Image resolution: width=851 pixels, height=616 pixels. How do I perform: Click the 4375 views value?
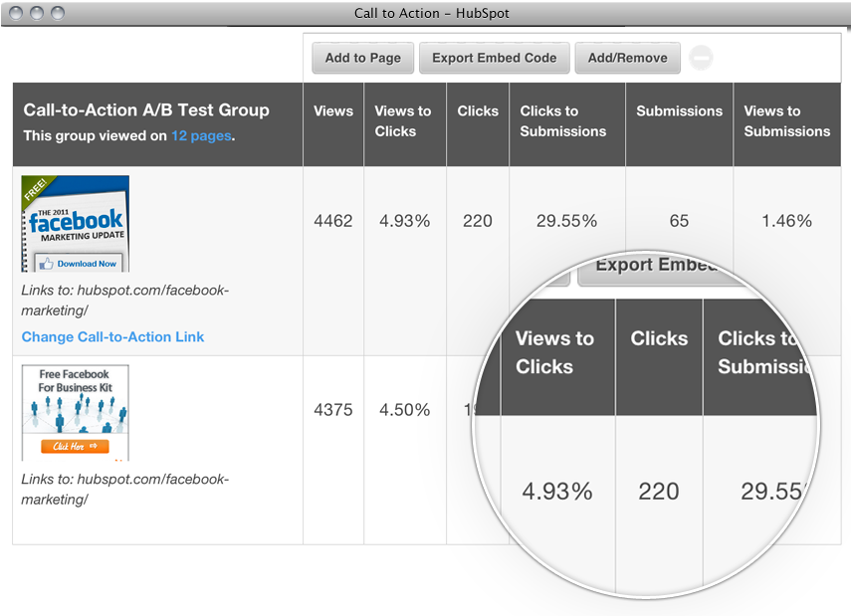(x=333, y=410)
